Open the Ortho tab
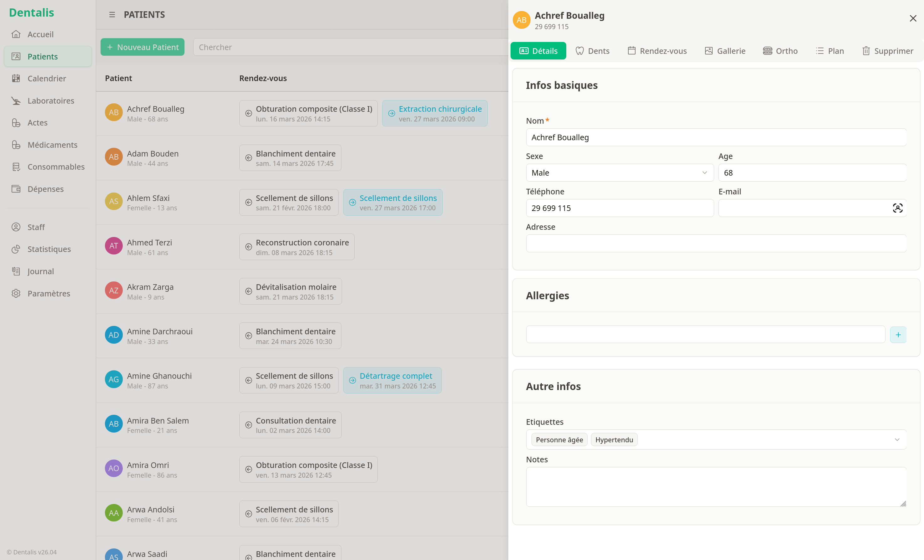The width and height of the screenshot is (924, 560). coord(780,51)
